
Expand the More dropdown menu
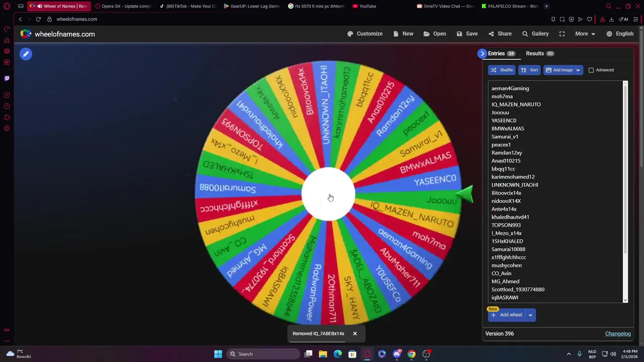pyautogui.click(x=585, y=34)
